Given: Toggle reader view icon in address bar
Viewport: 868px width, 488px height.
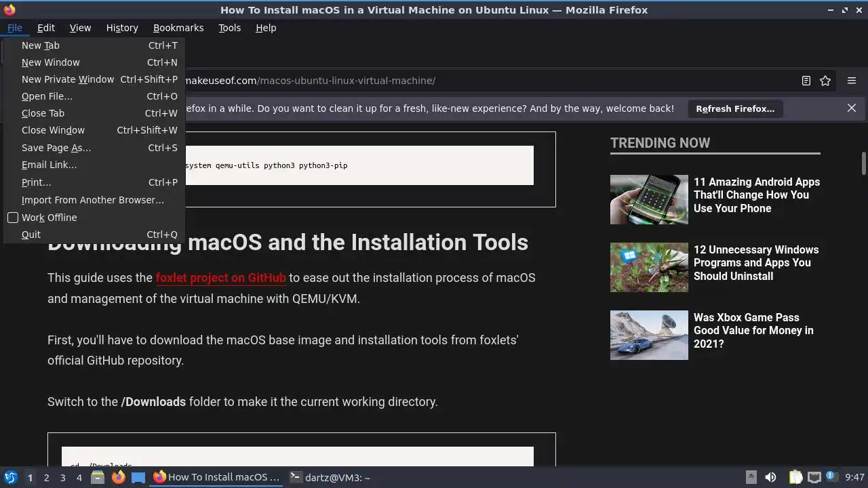Looking at the screenshot, I should click(x=806, y=81).
